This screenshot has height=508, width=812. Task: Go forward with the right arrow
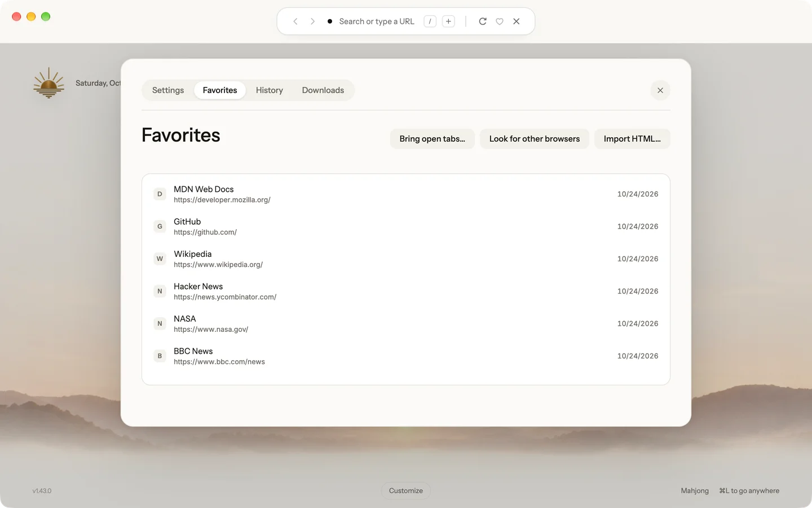(x=312, y=21)
